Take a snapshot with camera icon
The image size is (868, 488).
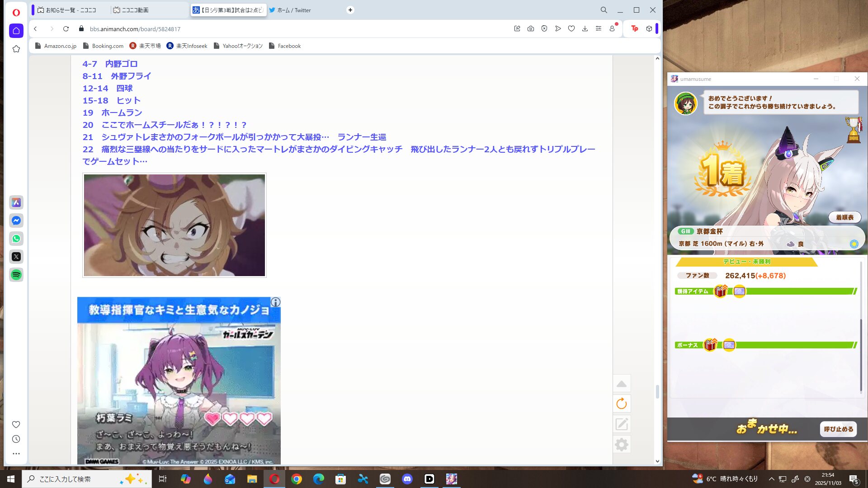(531, 28)
